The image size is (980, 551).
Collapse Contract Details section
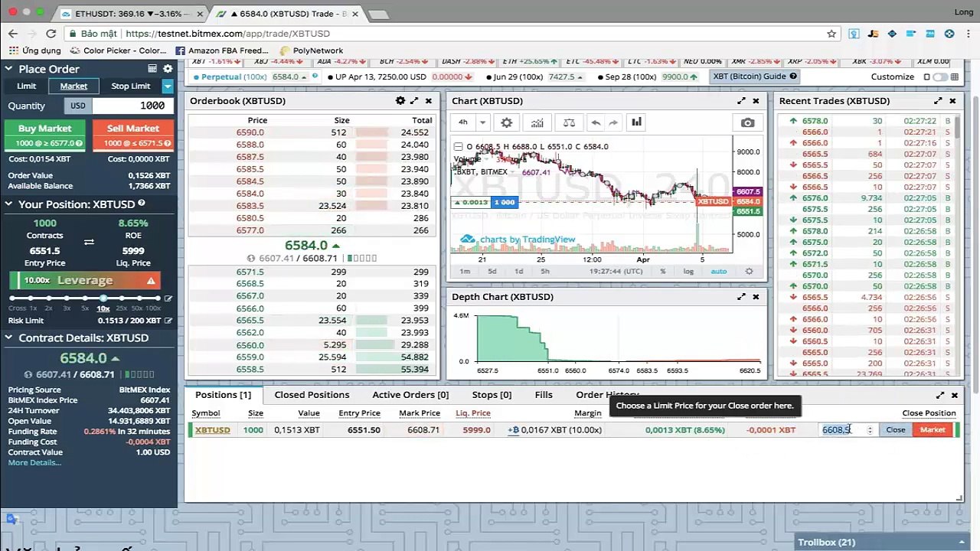pos(8,337)
